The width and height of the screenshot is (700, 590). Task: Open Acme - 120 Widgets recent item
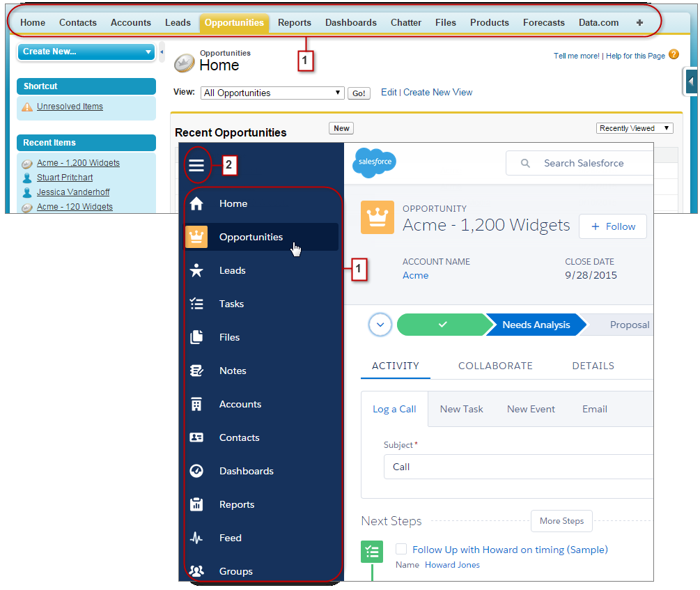point(75,207)
